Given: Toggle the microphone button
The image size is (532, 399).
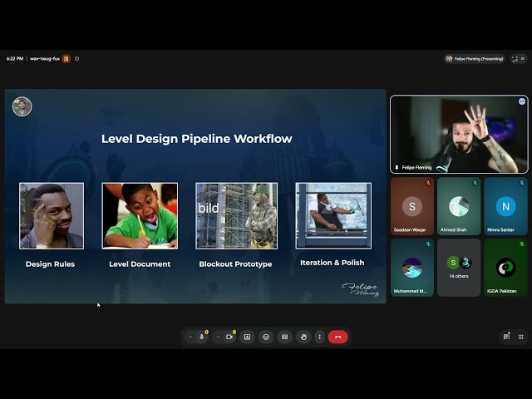Looking at the screenshot, I should (x=201, y=337).
